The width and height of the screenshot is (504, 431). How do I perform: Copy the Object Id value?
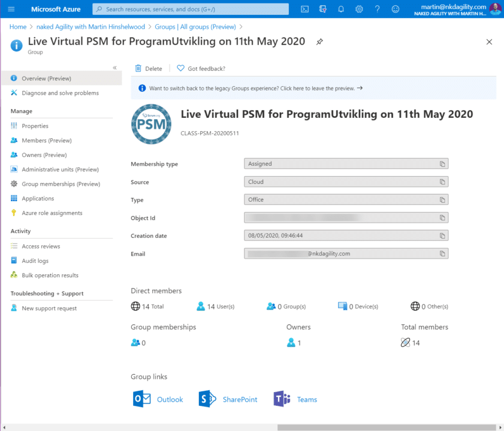(x=442, y=218)
